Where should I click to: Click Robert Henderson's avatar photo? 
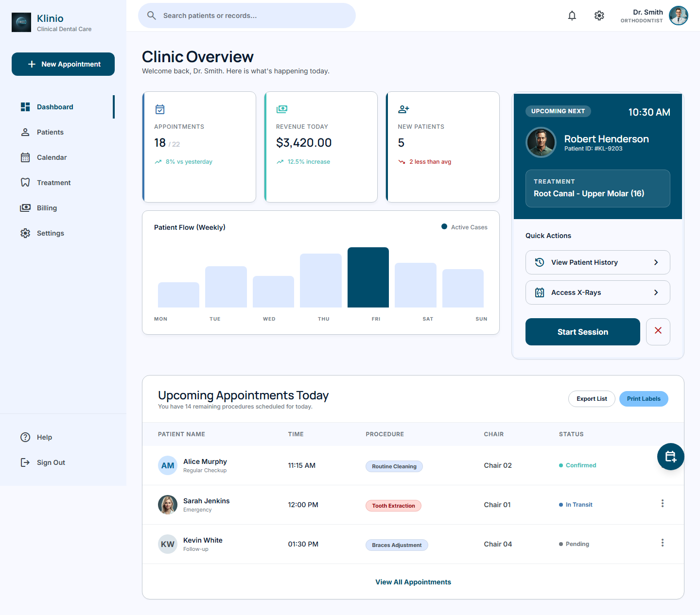coord(541,142)
